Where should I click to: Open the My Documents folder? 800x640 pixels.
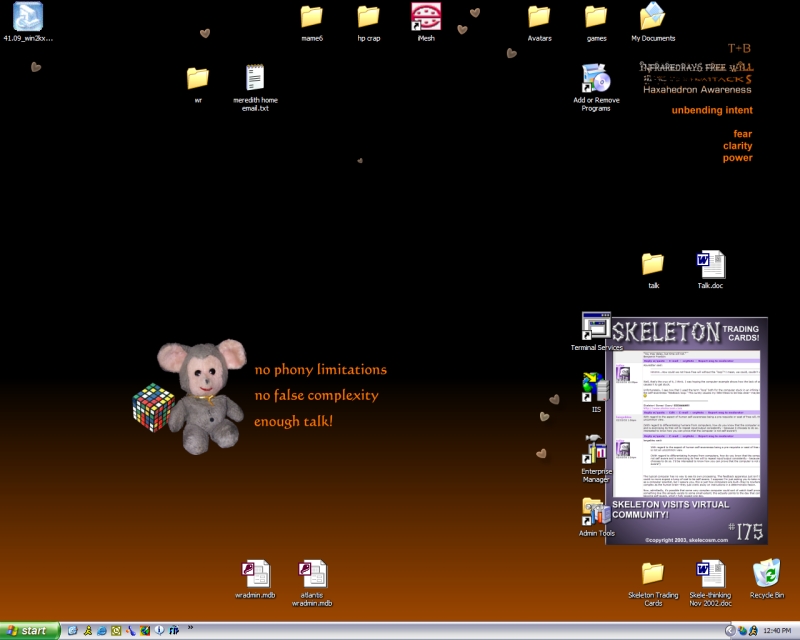(x=653, y=17)
